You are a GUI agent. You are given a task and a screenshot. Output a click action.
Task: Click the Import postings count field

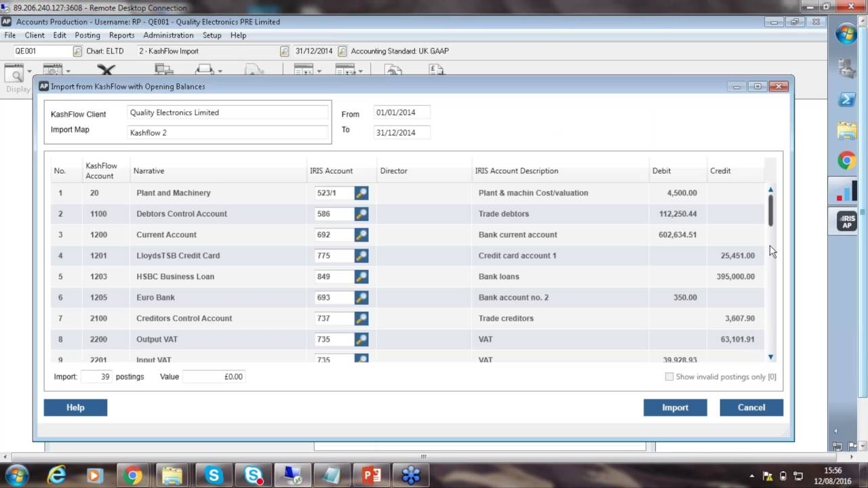[96, 377]
